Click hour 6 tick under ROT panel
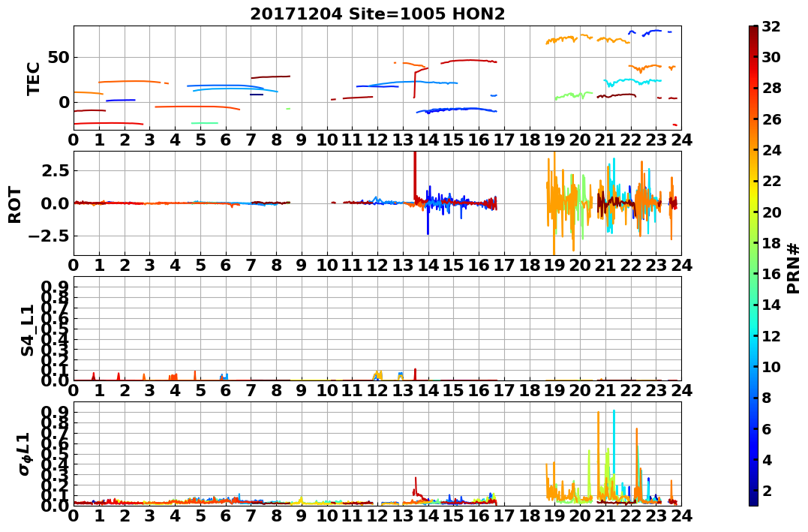This screenshot has width=808, height=532. [x=226, y=265]
